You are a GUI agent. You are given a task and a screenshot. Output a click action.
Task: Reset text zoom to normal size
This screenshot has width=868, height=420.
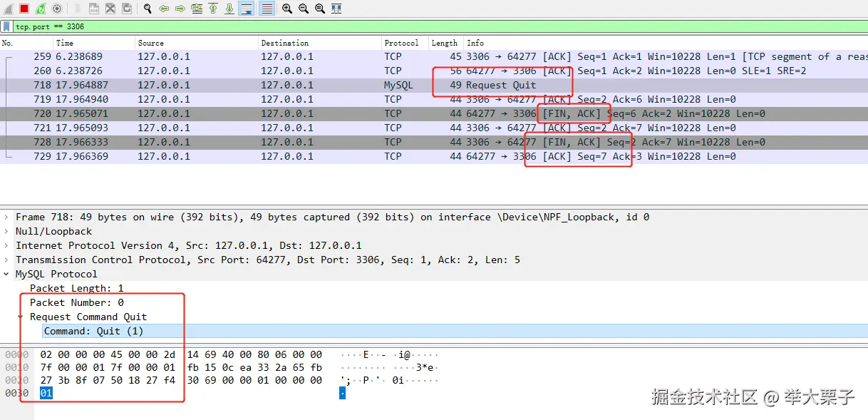(x=320, y=9)
